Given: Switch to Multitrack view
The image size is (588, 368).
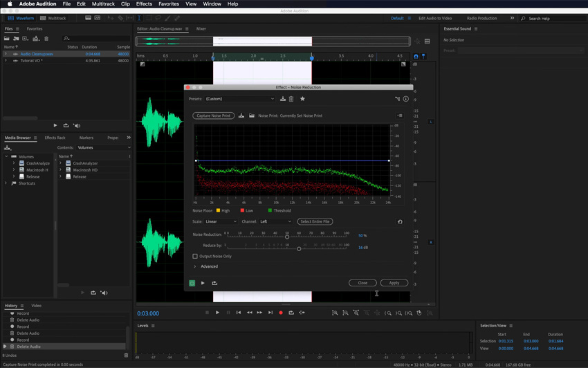Looking at the screenshot, I should click(x=53, y=18).
